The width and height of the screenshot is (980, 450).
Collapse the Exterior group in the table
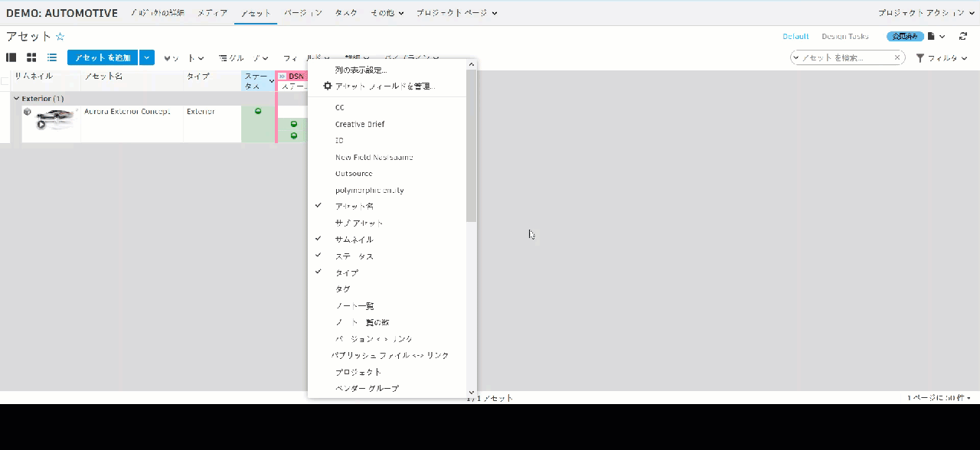(x=16, y=98)
